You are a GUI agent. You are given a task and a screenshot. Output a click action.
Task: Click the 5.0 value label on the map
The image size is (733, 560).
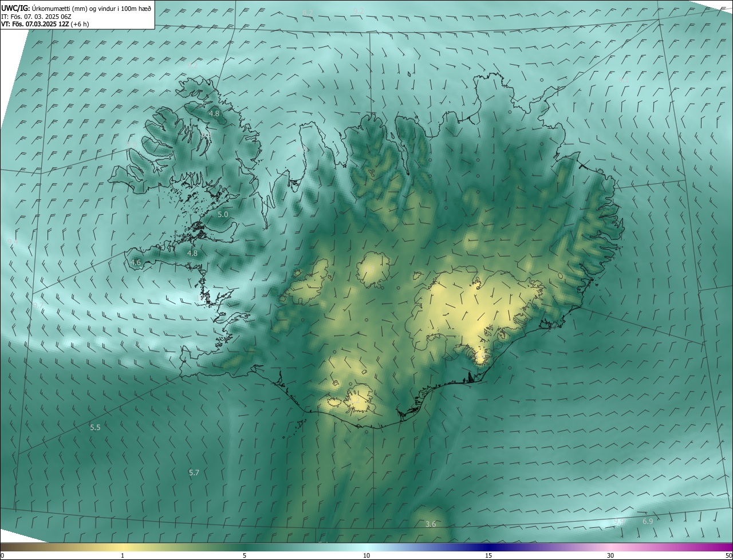pyautogui.click(x=223, y=214)
